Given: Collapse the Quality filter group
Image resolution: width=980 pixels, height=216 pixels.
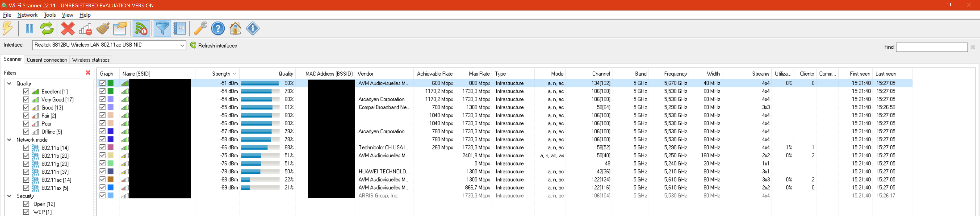Looking at the screenshot, I should coord(9,83).
